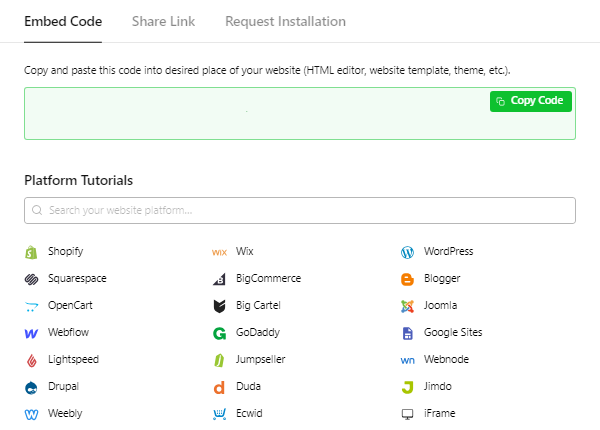
Task: Click the Wix logo icon
Action: tap(219, 252)
